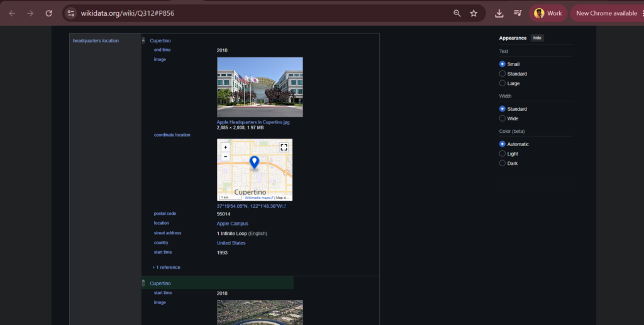Open the media controls icon in the toolbar
Screen dimensions: 644x325
pos(518,13)
